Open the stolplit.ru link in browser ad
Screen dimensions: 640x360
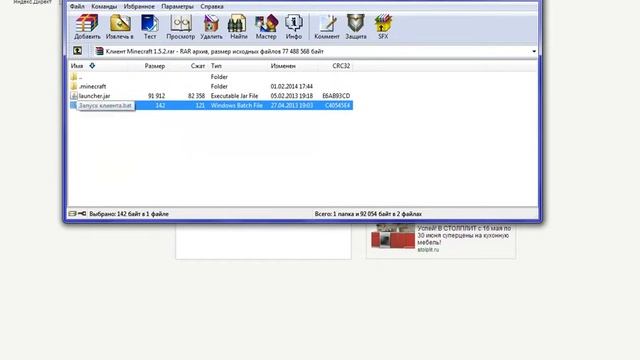pos(428,249)
